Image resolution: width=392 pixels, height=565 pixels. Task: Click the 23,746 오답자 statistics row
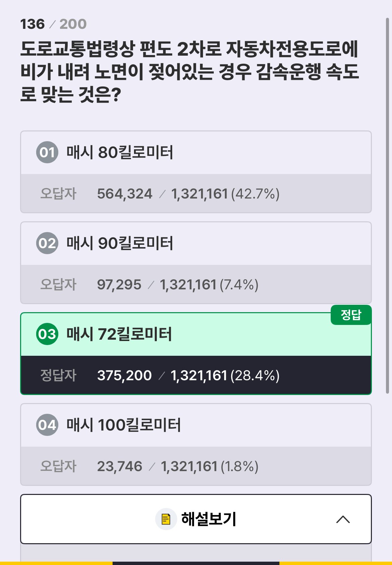coord(196,466)
